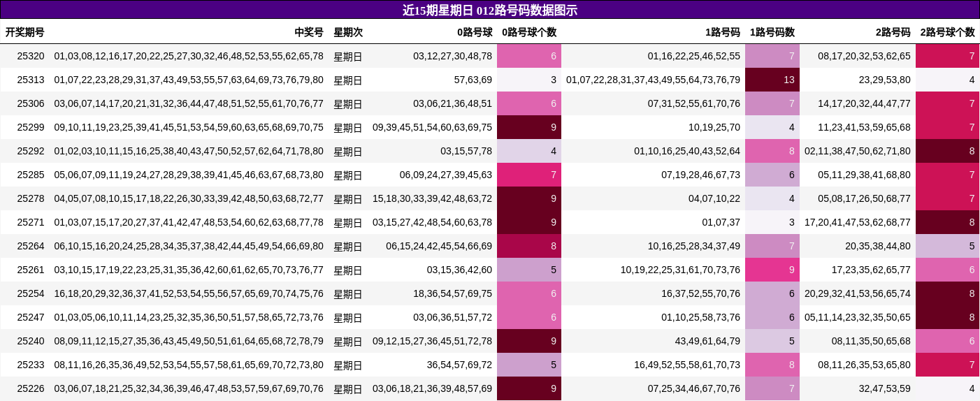Sort by the 0路号球个数 header
Viewport: 980px width, 401px height.
(529, 32)
